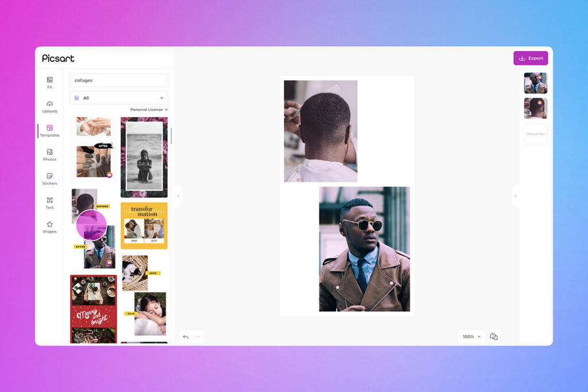Select the Templates tab in the sidebar
The width and height of the screenshot is (588, 392).
[49, 131]
